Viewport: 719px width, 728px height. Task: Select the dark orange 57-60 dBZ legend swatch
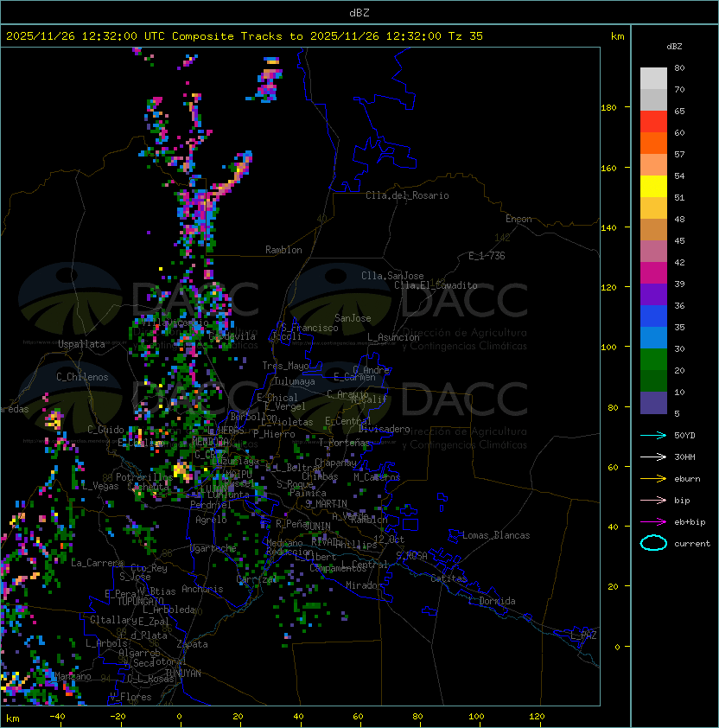coord(653,143)
